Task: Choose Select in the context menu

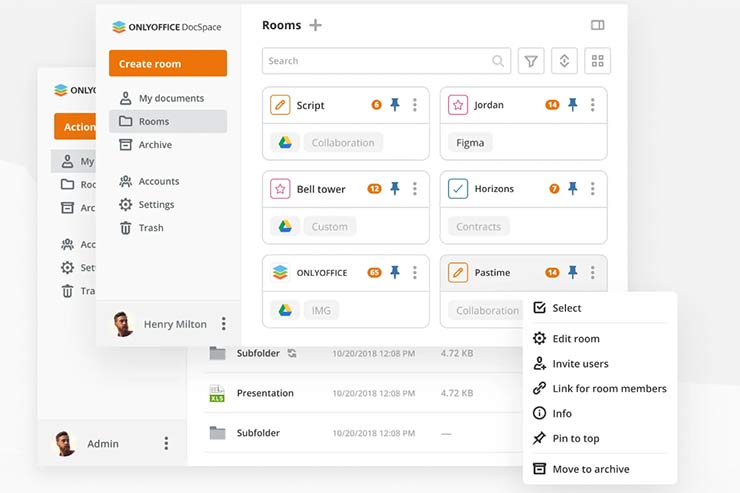Action: (566, 308)
